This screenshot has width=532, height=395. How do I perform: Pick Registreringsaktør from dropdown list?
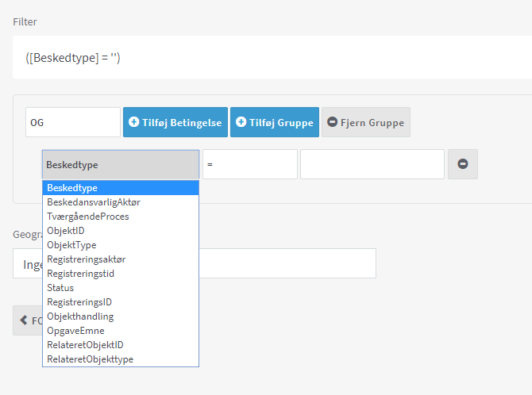(x=120, y=259)
